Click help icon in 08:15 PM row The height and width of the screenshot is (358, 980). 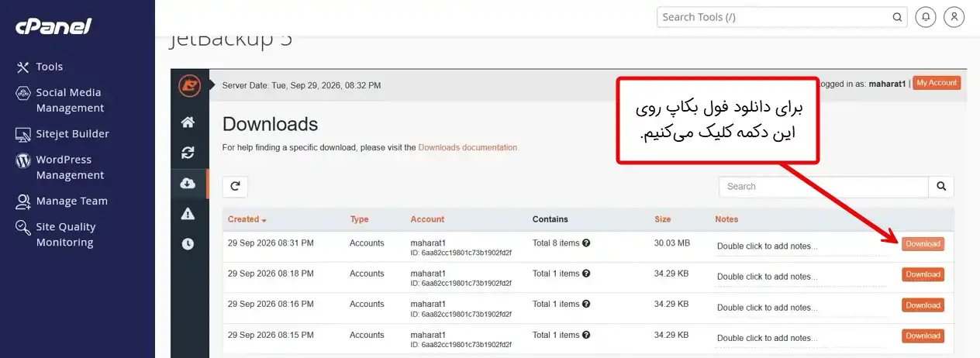[x=586, y=335]
